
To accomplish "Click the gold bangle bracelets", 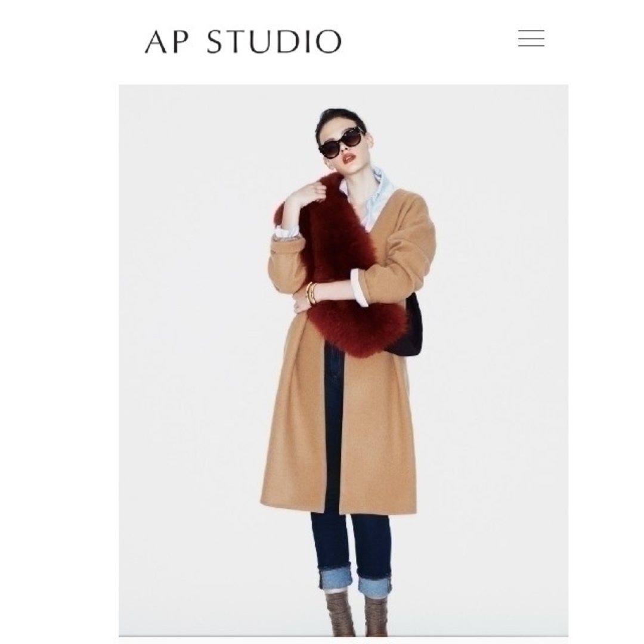I will tap(311, 293).
